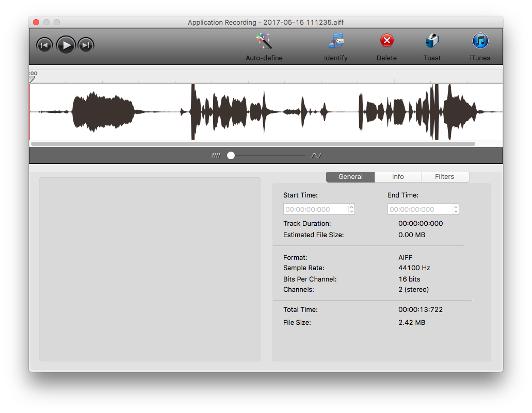This screenshot has width=532, height=413.
Task: Click the Auto-define magic wand icon
Action: click(264, 41)
